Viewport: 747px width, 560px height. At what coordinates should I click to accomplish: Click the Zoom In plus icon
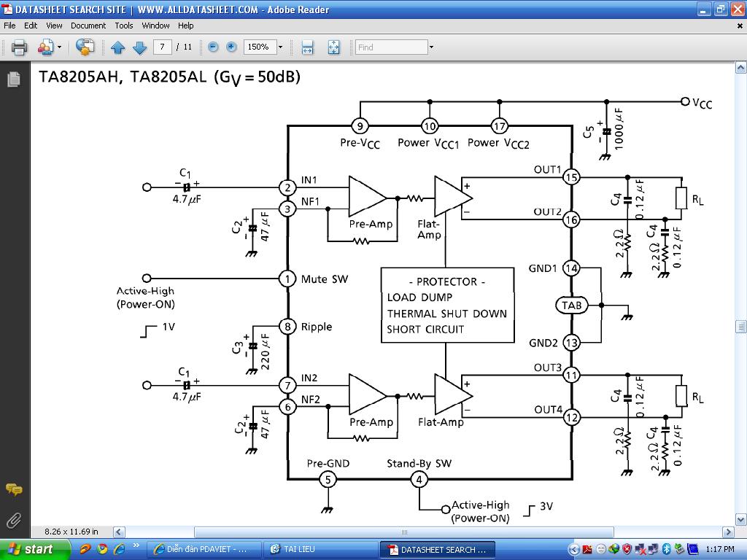231,47
